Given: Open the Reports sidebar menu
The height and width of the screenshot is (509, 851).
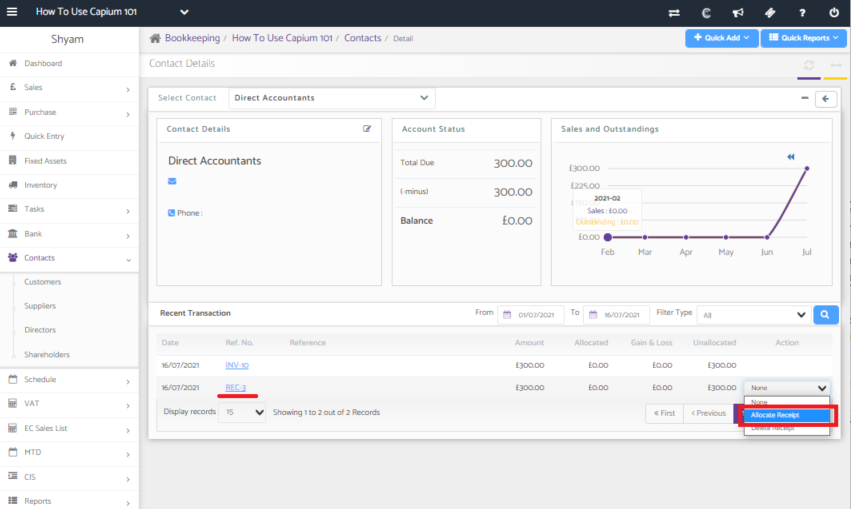Looking at the screenshot, I should 69,501.
